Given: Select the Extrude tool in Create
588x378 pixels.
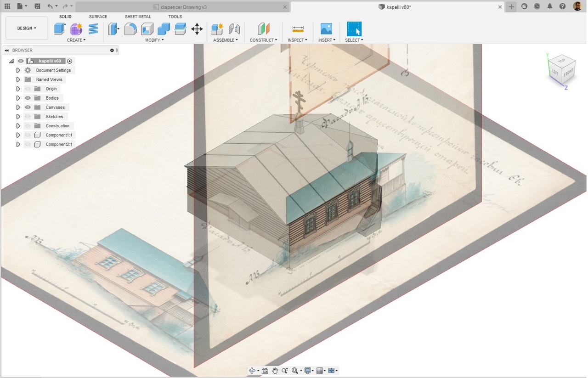Looking at the screenshot, I should [60, 29].
